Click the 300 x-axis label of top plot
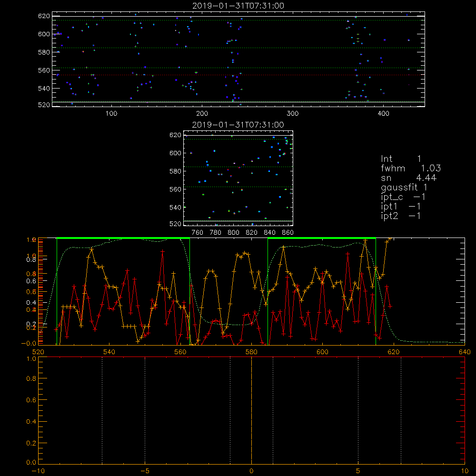 tap(293, 114)
